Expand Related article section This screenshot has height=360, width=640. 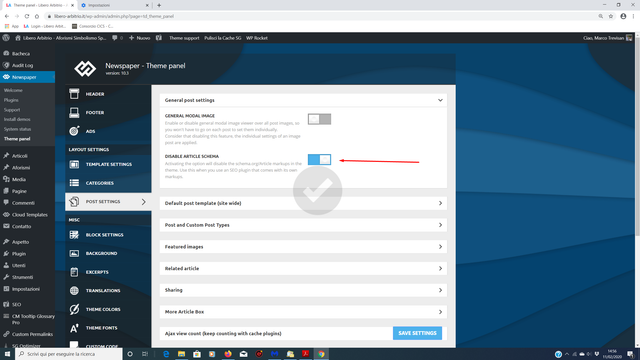point(303,268)
